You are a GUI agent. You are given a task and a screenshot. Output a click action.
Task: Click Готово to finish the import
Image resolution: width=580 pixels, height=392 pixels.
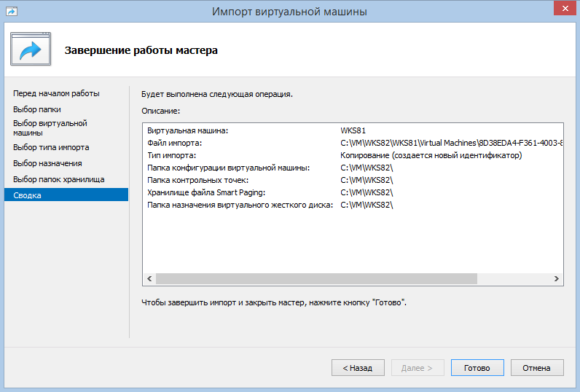click(x=477, y=368)
